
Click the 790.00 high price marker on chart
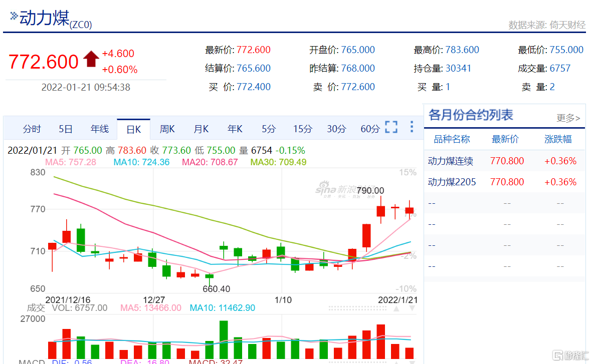pyautogui.click(x=370, y=190)
